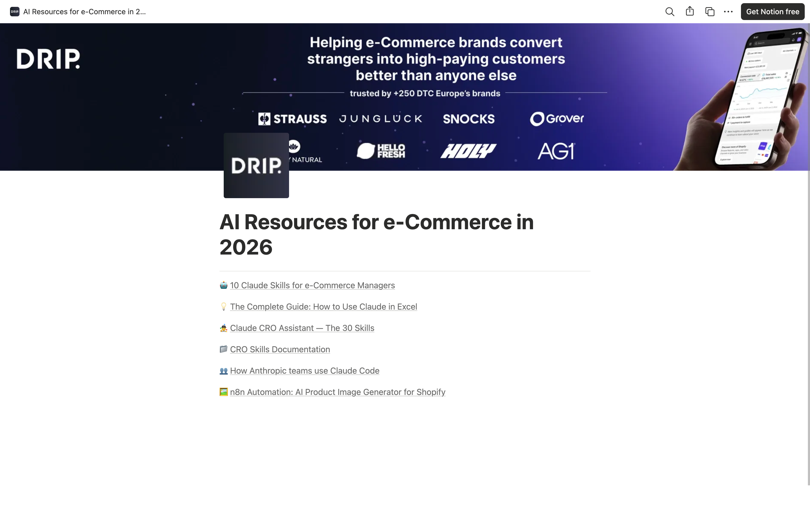The width and height of the screenshot is (810, 532).
Task: Click the large DRIP logo in cover banner
Action: [48, 58]
